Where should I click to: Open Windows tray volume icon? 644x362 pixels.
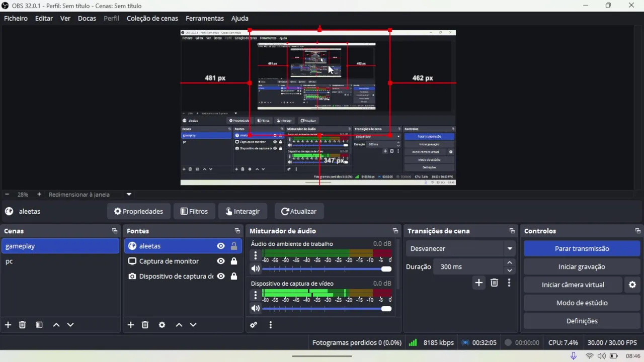(602, 356)
